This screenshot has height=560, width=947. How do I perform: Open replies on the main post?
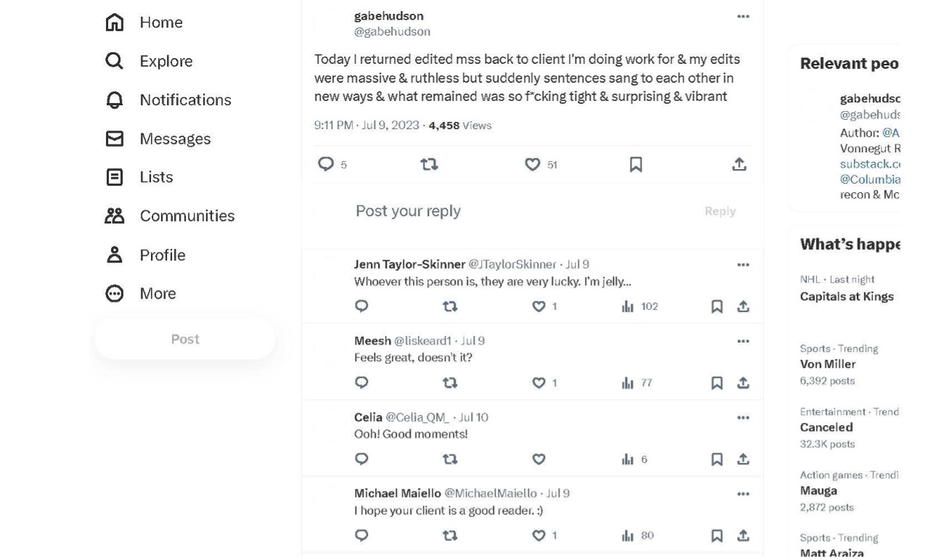(x=326, y=165)
